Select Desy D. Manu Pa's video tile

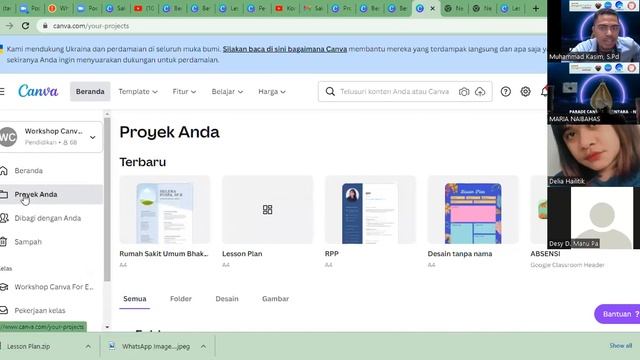(x=593, y=218)
